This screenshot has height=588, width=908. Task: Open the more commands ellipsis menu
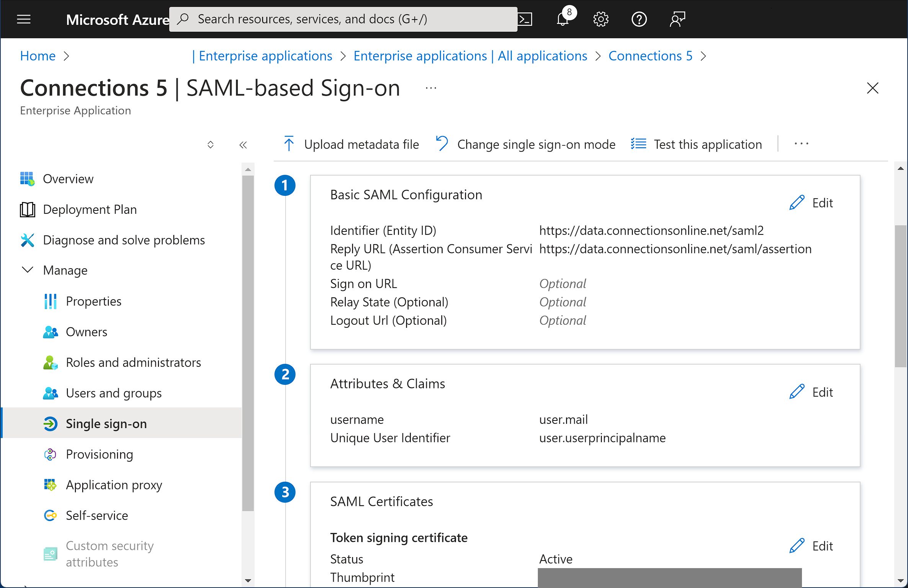801,144
